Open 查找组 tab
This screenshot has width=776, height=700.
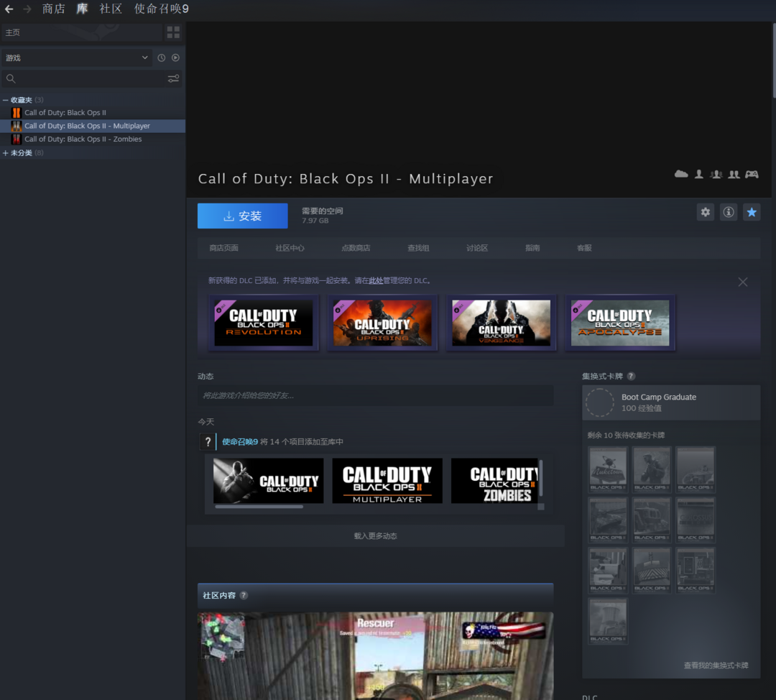point(418,248)
